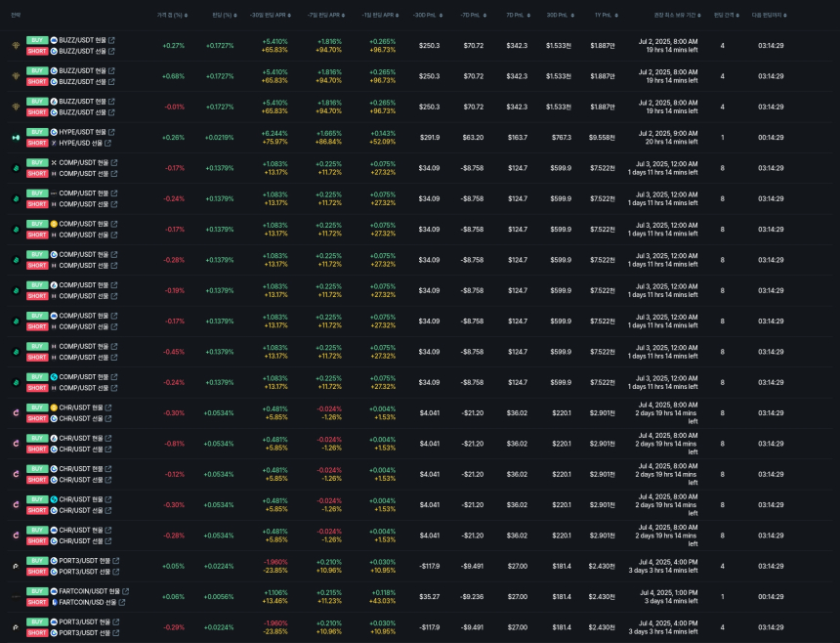
Task: Click sort arrows icon on 1Y PnL header
Action: coord(616,16)
